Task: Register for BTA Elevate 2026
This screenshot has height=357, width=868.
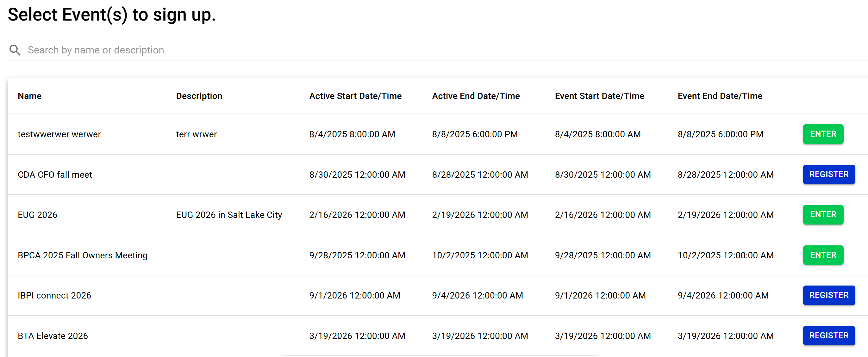Action: point(828,335)
